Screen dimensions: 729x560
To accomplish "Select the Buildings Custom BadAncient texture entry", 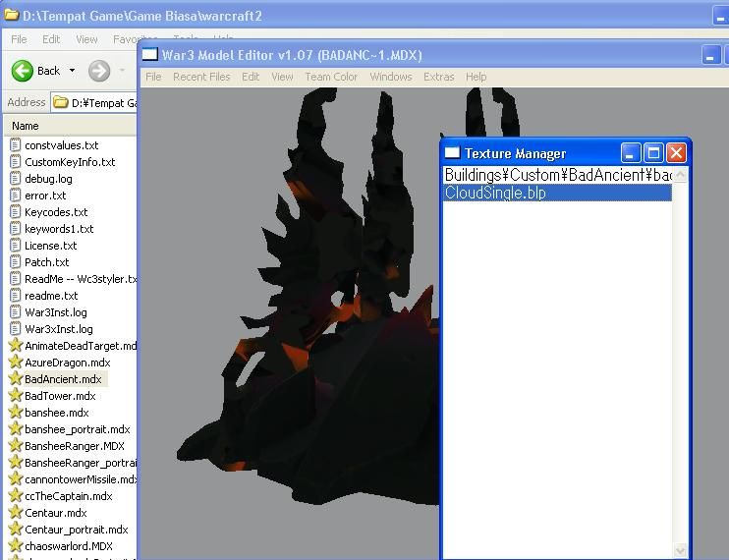I will click(557, 175).
